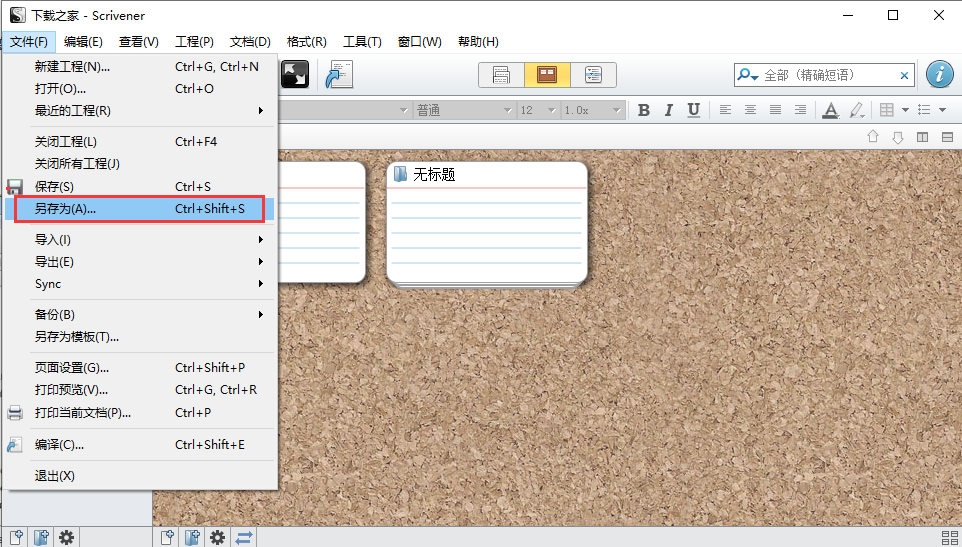Open the 1.0x line spacing dropdown

click(593, 110)
